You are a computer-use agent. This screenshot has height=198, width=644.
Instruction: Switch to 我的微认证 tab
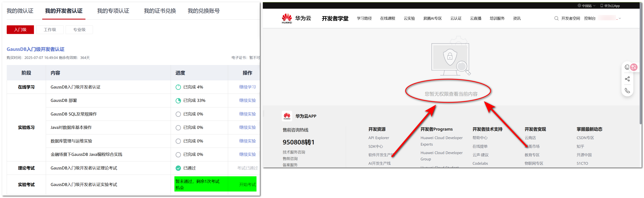click(x=20, y=11)
